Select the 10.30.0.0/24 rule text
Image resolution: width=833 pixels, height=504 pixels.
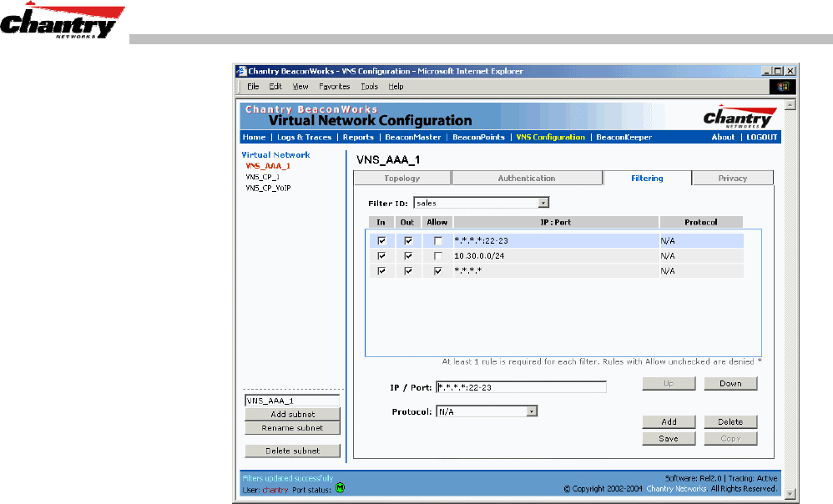pyautogui.click(x=479, y=256)
